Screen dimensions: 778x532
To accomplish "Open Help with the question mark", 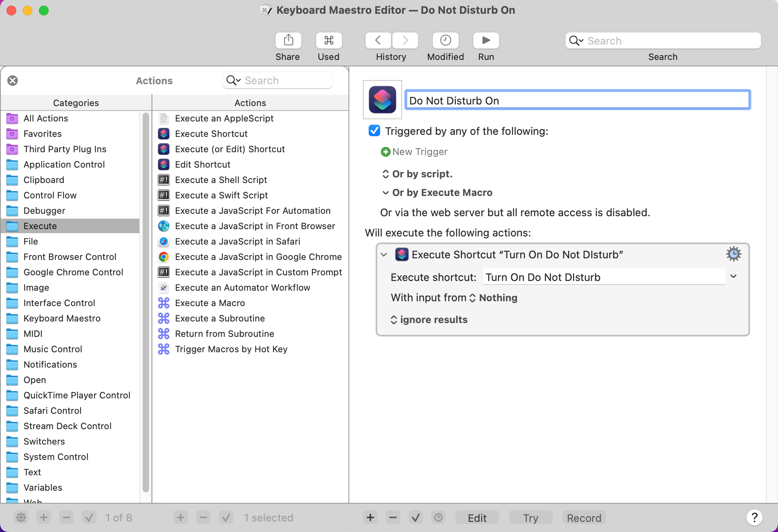I will 754,517.
